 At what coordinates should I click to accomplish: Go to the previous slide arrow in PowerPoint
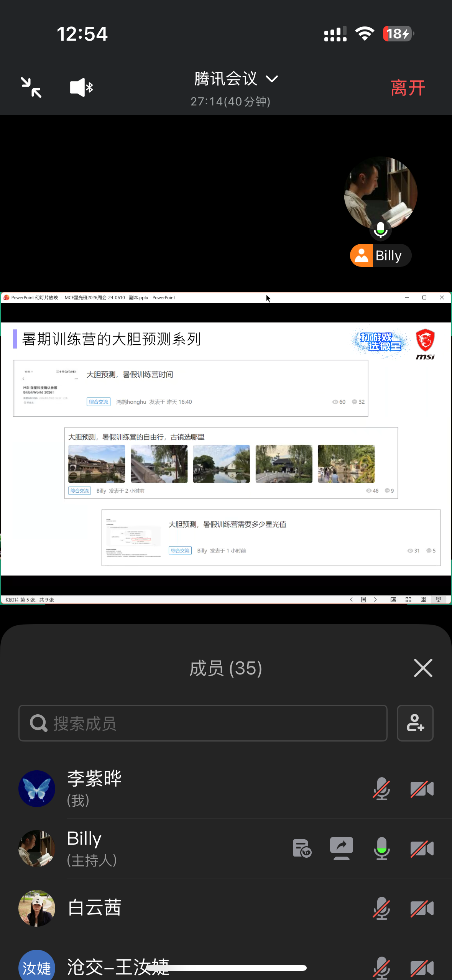tap(351, 600)
